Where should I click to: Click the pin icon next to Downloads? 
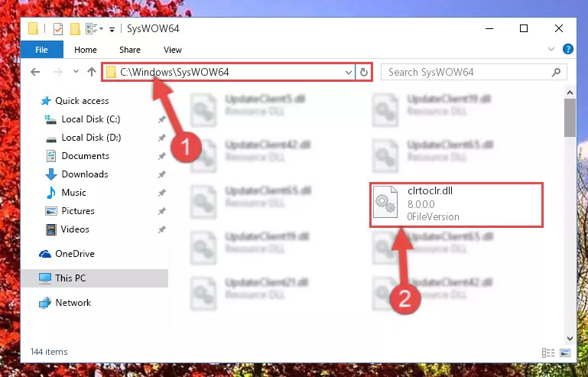(x=161, y=174)
